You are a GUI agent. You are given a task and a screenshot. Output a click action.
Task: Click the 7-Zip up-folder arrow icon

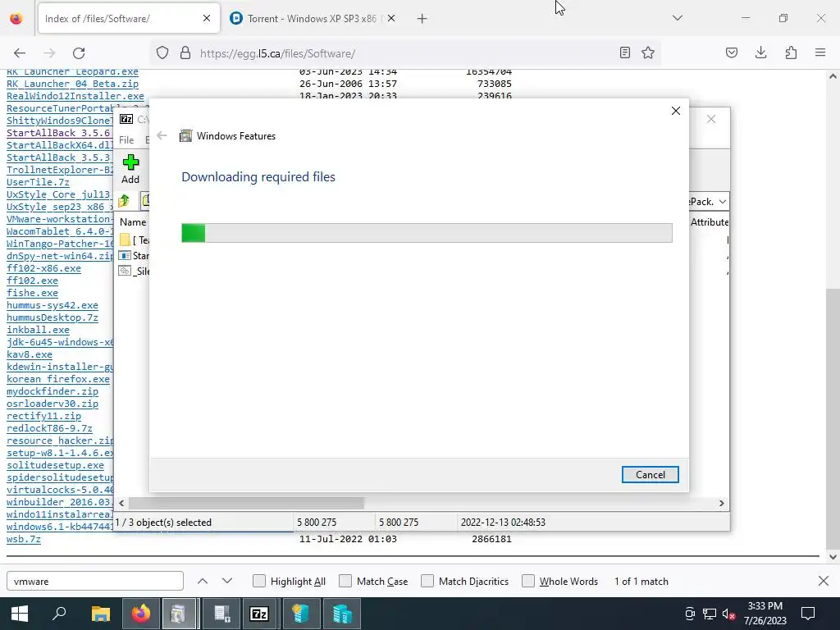tap(125, 201)
